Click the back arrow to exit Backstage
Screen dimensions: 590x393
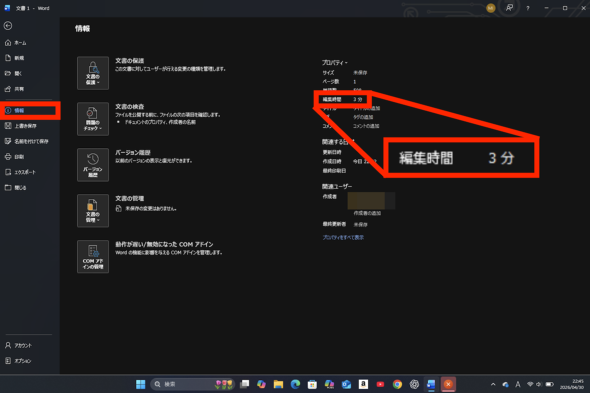[x=8, y=26]
